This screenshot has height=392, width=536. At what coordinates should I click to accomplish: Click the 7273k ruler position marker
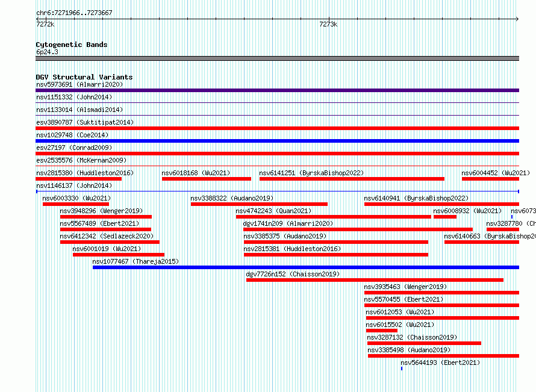(328, 24)
